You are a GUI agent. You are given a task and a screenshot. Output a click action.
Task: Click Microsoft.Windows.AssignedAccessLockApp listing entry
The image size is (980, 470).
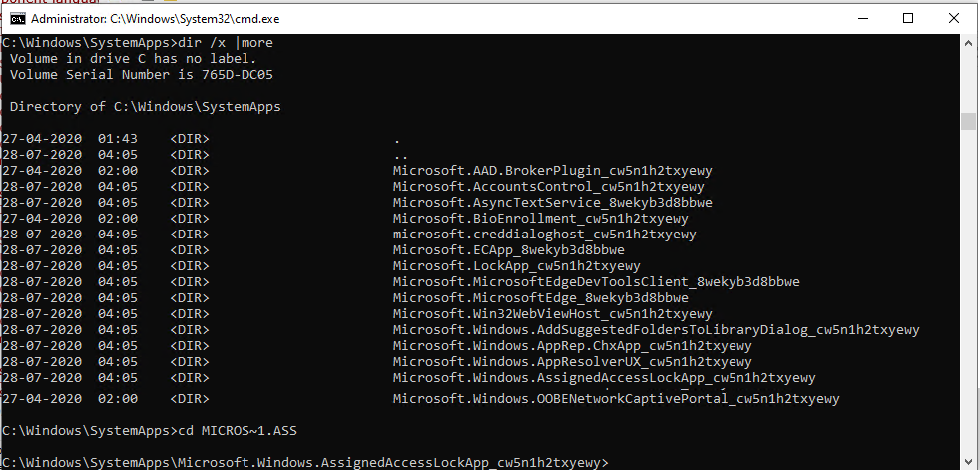pyautogui.click(x=605, y=377)
